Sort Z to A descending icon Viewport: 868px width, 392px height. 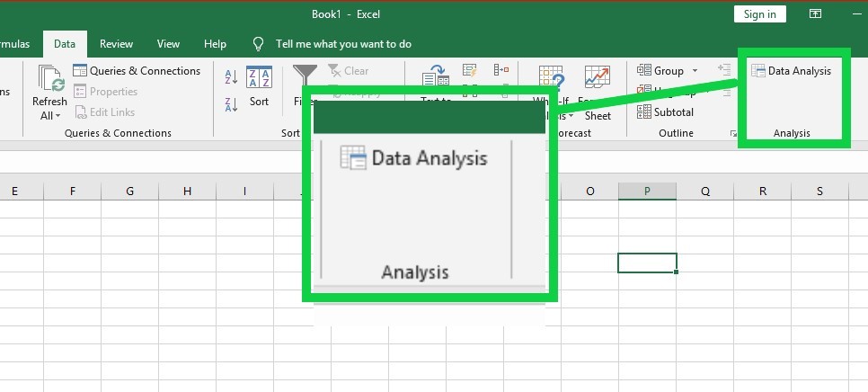(x=232, y=103)
